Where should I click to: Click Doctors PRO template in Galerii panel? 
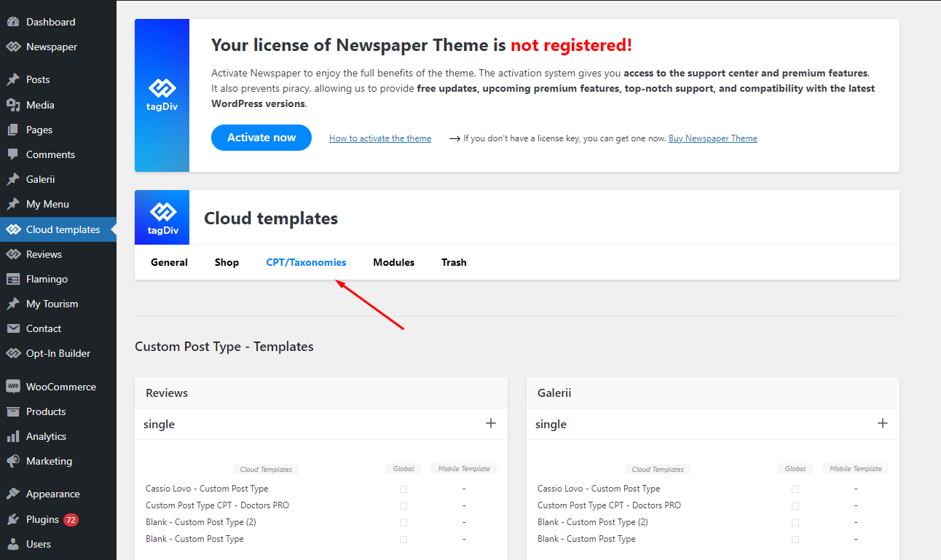(609, 505)
